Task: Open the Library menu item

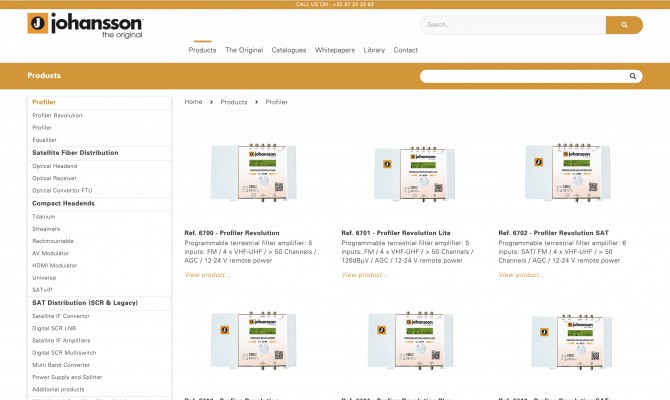Action: coord(374,50)
